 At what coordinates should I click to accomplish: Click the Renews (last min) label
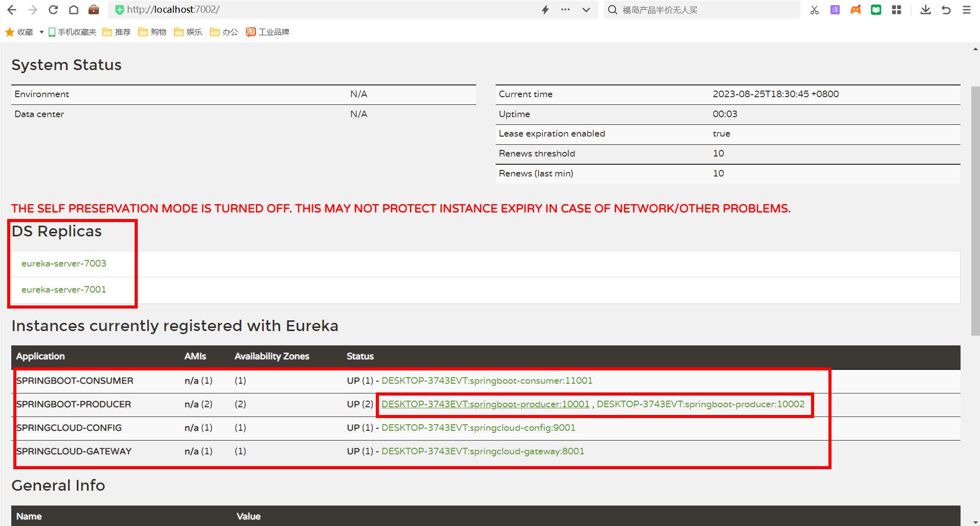[536, 173]
